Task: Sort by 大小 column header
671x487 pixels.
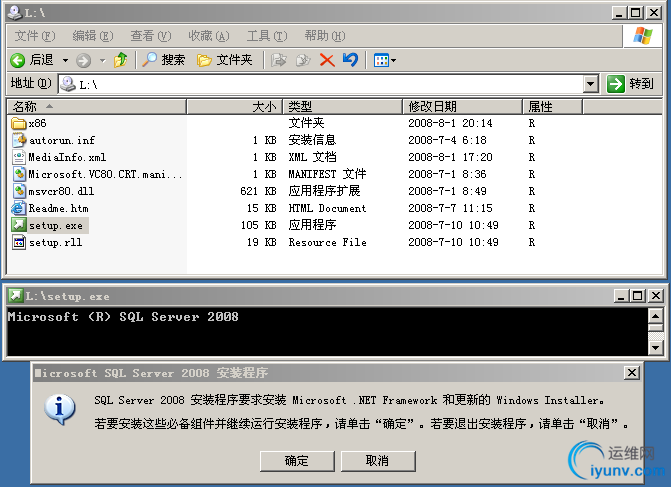Action: pos(235,107)
